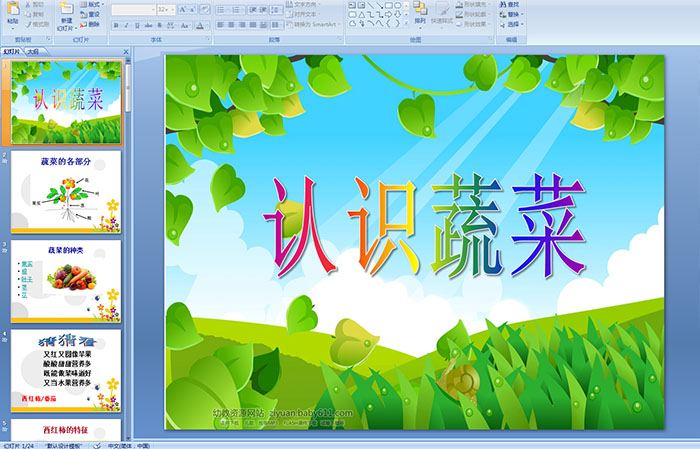The width and height of the screenshot is (700, 449).
Task: Toggle strikethrough formatting
Action: tap(148, 25)
